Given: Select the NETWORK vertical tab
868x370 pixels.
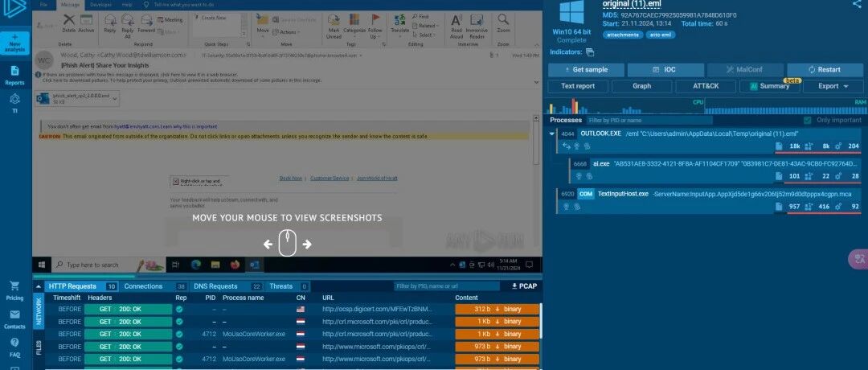Looking at the screenshot, I should coord(39,310).
